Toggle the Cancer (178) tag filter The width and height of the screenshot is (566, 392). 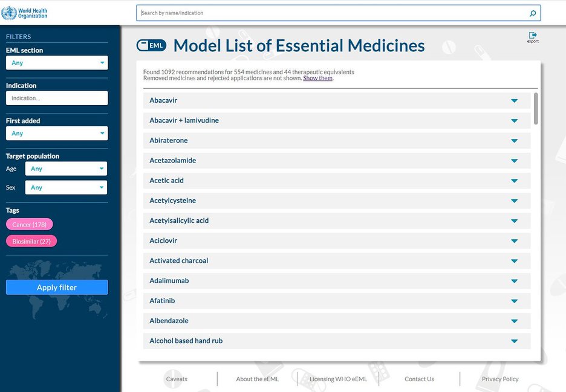point(30,225)
